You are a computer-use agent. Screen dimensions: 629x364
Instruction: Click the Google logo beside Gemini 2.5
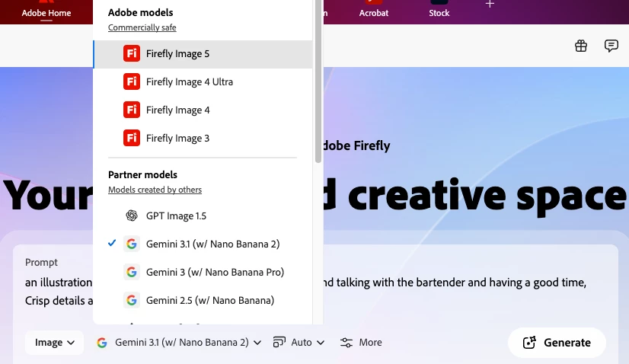(132, 300)
